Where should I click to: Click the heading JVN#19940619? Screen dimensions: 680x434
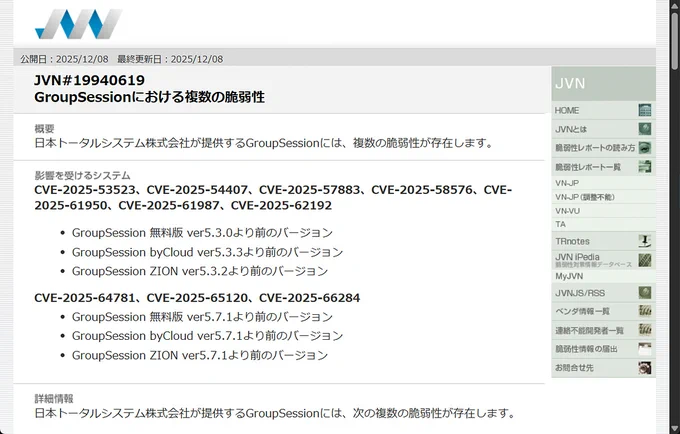89,80
